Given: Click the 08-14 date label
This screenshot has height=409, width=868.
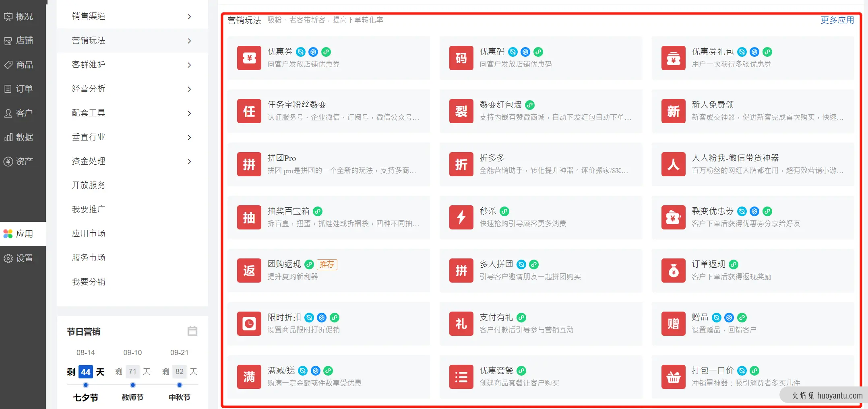Looking at the screenshot, I should [85, 352].
